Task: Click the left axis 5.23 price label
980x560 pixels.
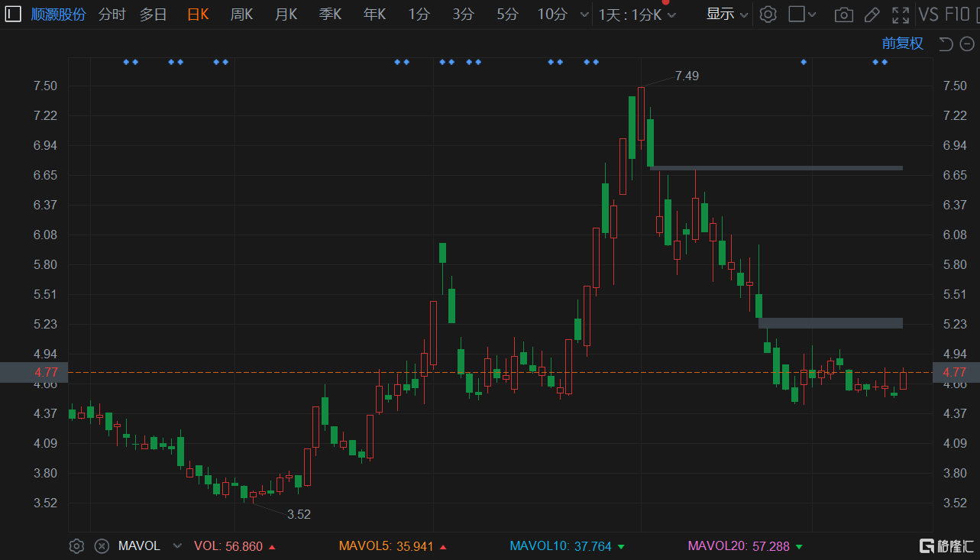Action: coord(45,324)
